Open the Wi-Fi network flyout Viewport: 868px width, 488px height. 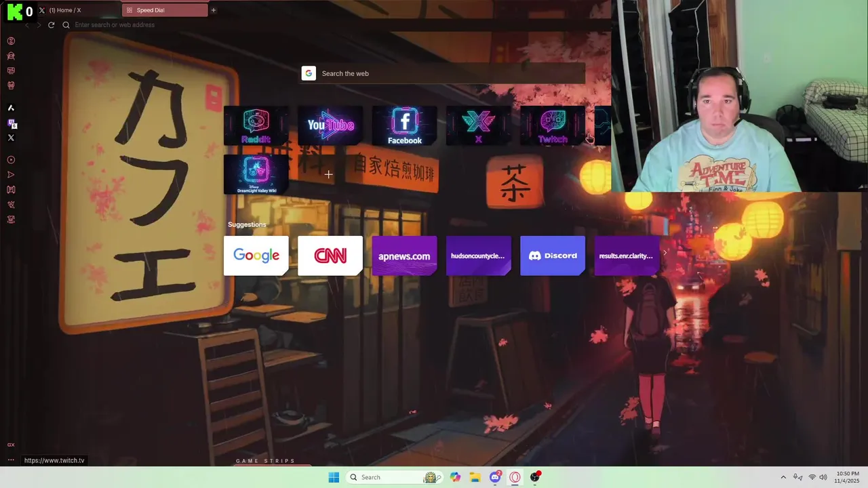click(812, 477)
